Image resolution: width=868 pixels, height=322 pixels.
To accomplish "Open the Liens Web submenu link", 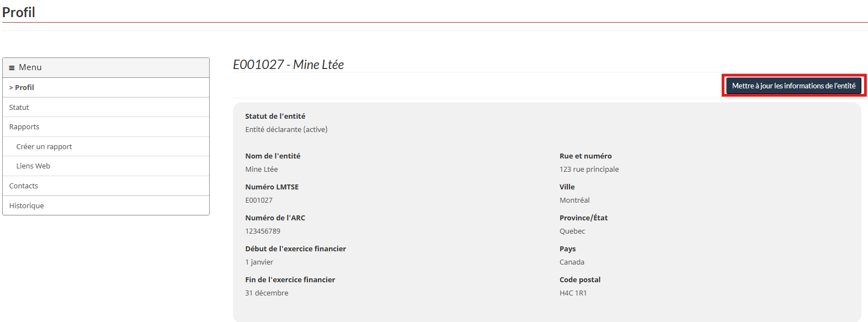I will pyautogui.click(x=33, y=166).
